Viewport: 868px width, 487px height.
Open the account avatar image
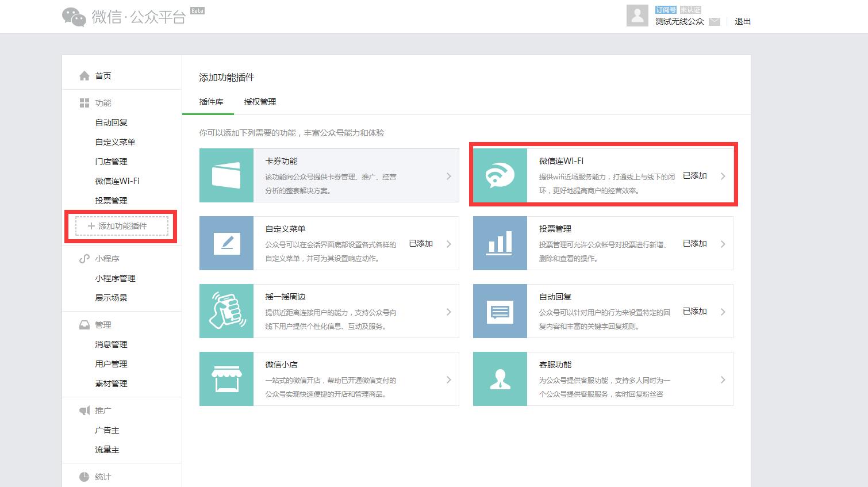point(637,16)
